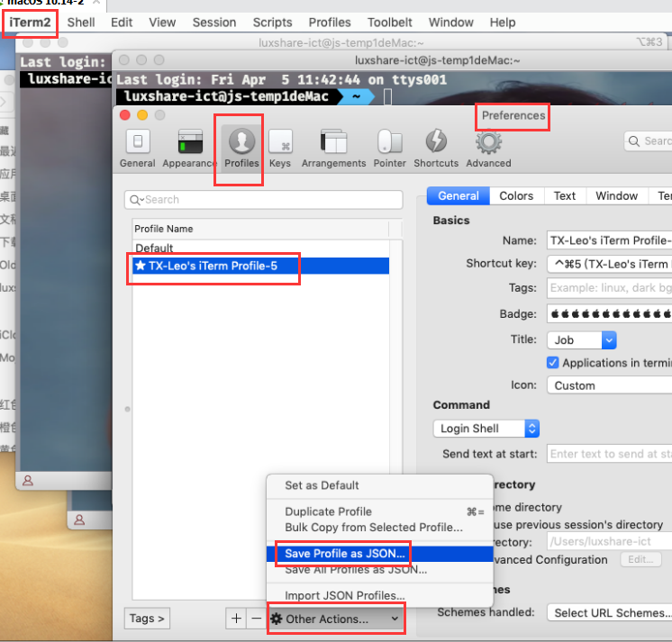The image size is (672, 642).
Task: Click the magnifier in Preferences search box
Action: click(634, 140)
